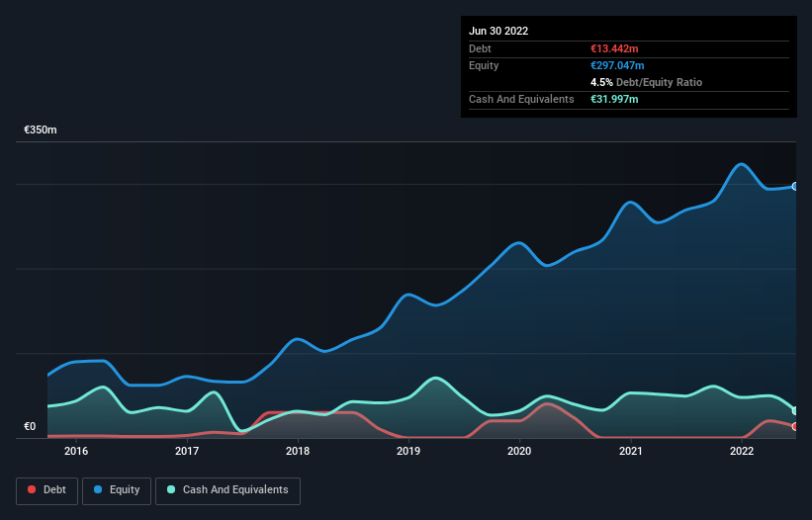Image resolution: width=812 pixels, height=520 pixels.
Task: Click the 2019 x-axis label
Action: (x=408, y=451)
